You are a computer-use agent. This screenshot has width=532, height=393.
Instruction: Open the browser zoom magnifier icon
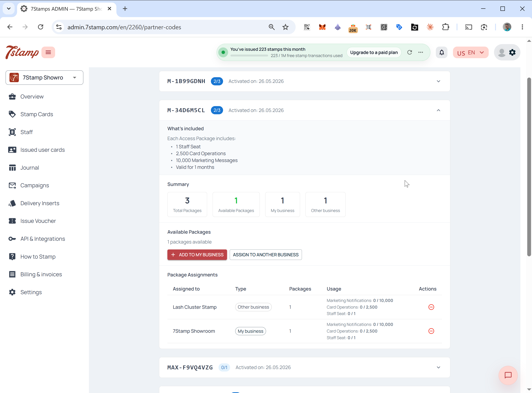click(272, 27)
